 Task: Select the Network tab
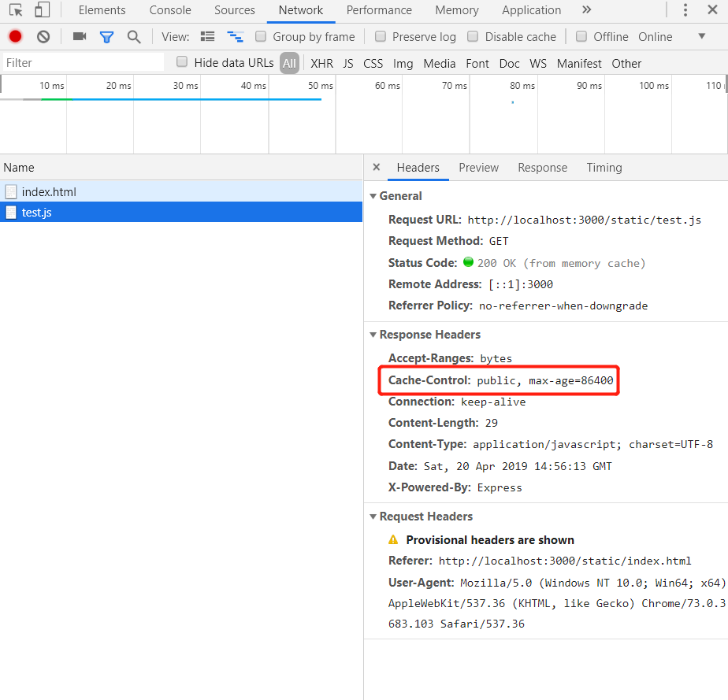pos(301,10)
